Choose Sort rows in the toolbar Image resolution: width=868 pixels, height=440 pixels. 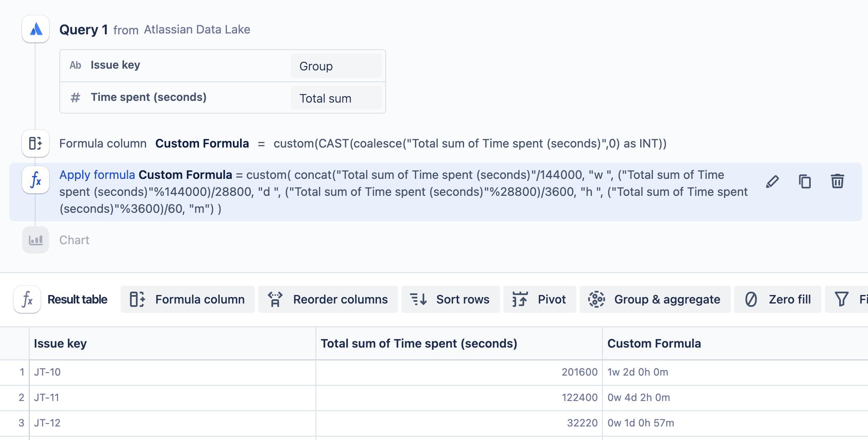(451, 299)
